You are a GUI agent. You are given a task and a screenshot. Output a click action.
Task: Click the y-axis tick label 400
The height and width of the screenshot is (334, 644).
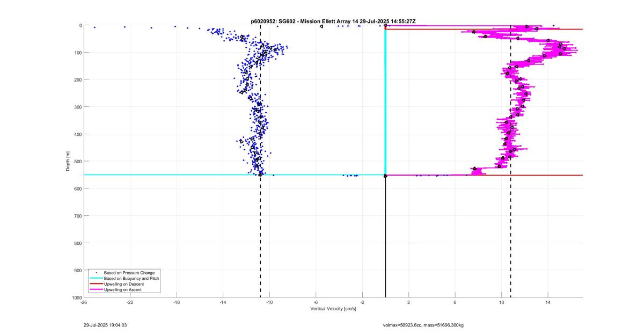(x=78, y=134)
